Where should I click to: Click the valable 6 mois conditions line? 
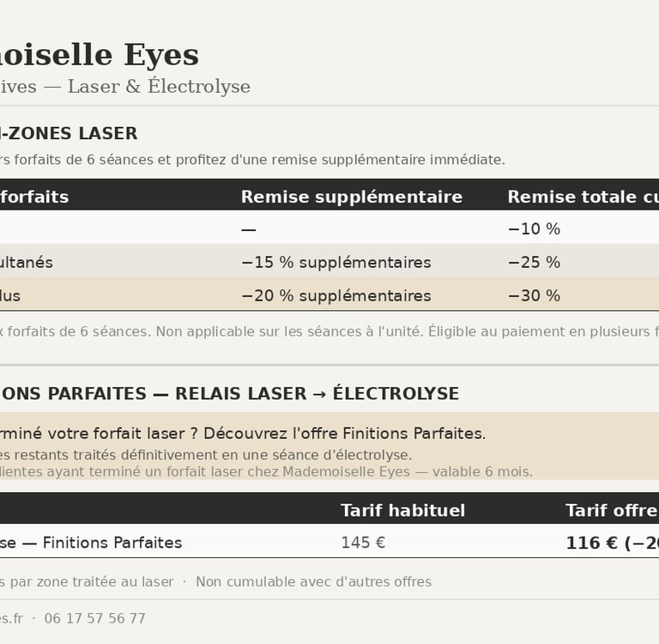click(x=266, y=471)
